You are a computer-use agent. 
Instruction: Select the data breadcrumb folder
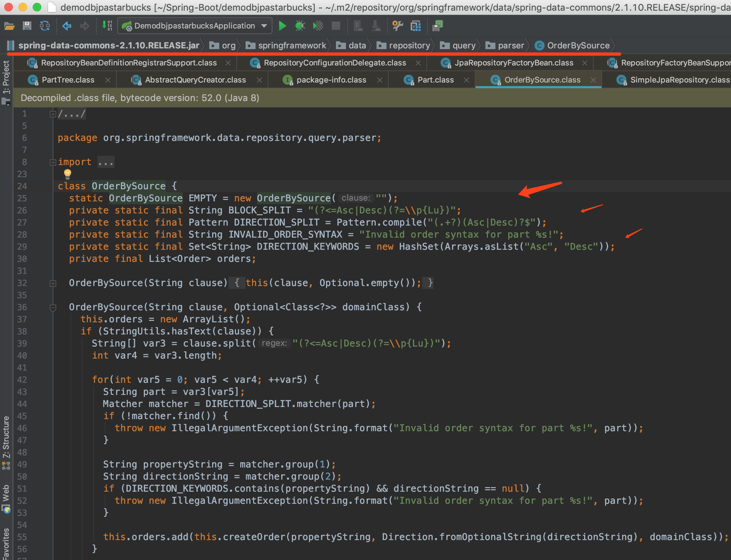tap(351, 46)
